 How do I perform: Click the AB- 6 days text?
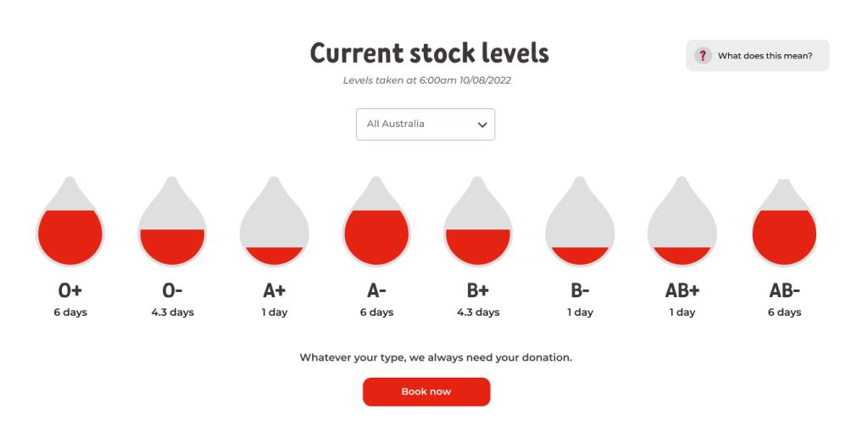784,312
